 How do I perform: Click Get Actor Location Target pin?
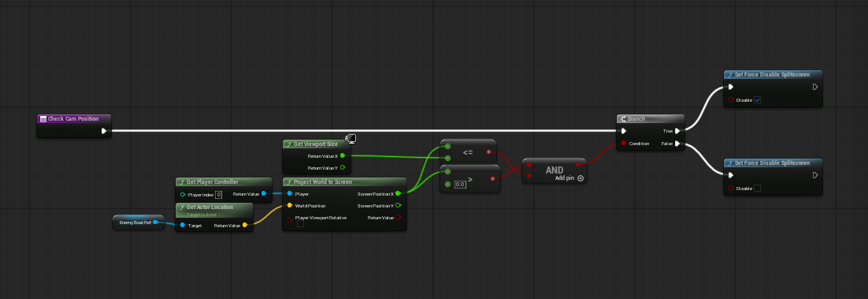click(x=183, y=225)
